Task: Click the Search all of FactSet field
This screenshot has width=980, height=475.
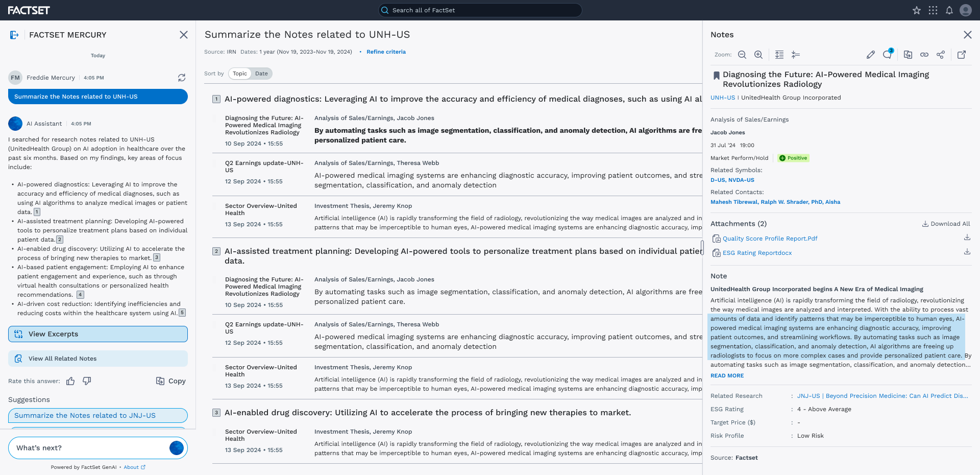Action: [x=480, y=10]
